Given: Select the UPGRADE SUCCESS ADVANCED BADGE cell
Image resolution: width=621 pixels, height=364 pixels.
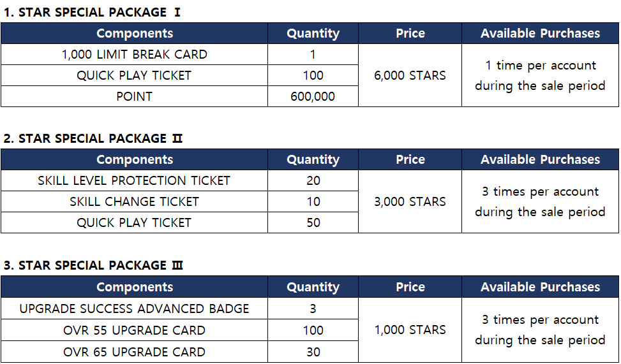Looking at the screenshot, I should [x=134, y=309].
